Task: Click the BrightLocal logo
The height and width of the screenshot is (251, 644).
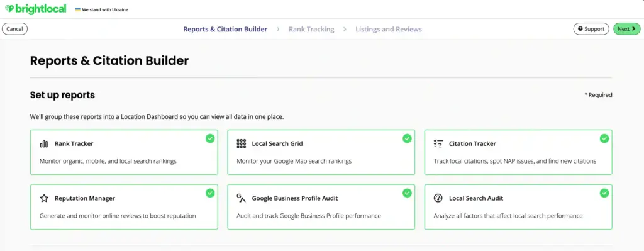Action: [36, 9]
